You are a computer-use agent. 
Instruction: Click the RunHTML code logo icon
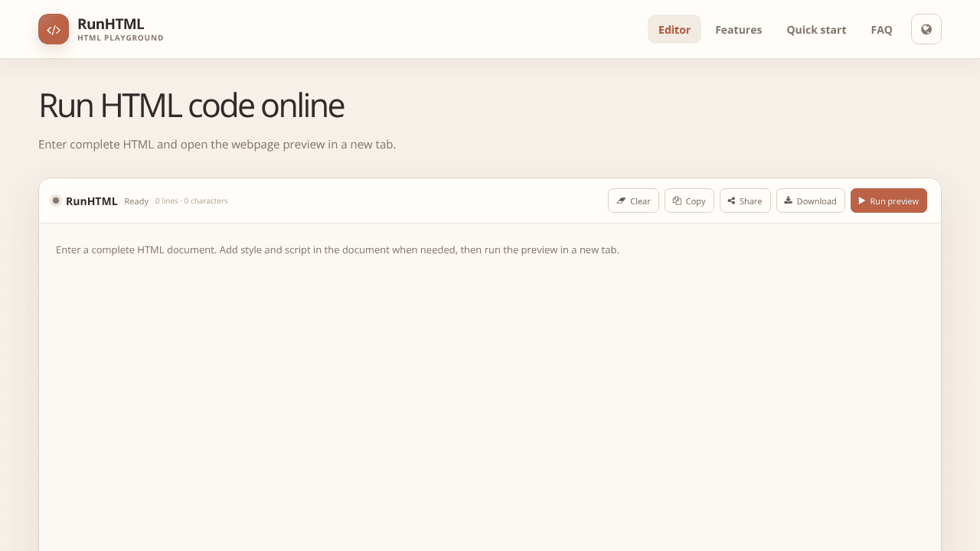(x=54, y=29)
